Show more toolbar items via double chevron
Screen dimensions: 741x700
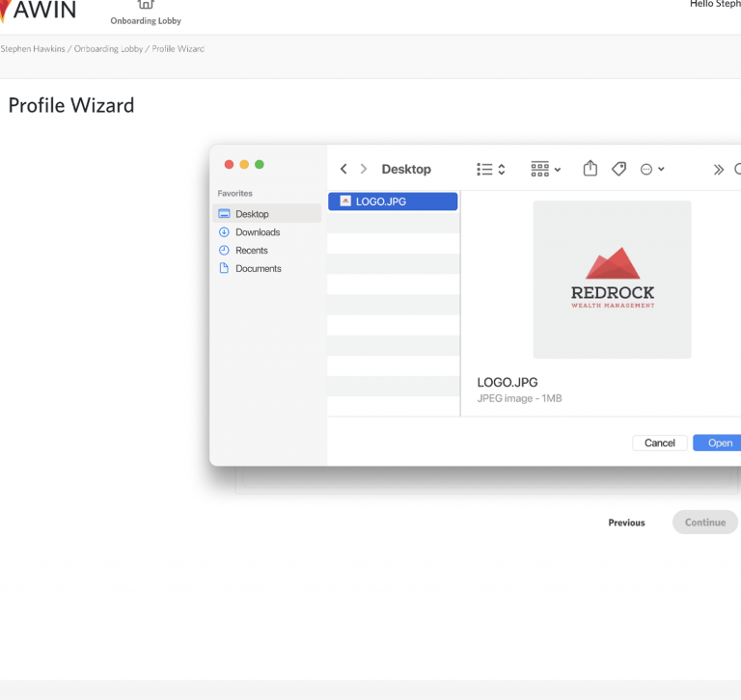pos(718,170)
